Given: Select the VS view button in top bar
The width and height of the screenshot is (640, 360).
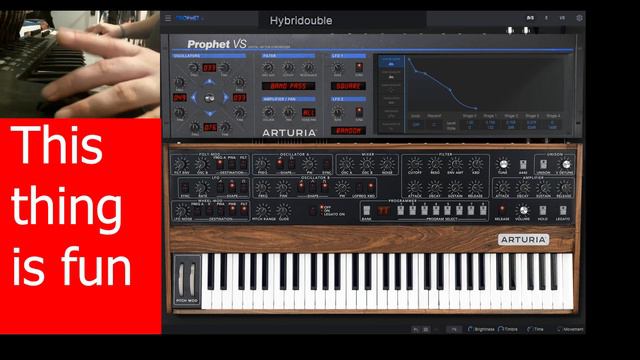Looking at the screenshot, I should [562, 18].
